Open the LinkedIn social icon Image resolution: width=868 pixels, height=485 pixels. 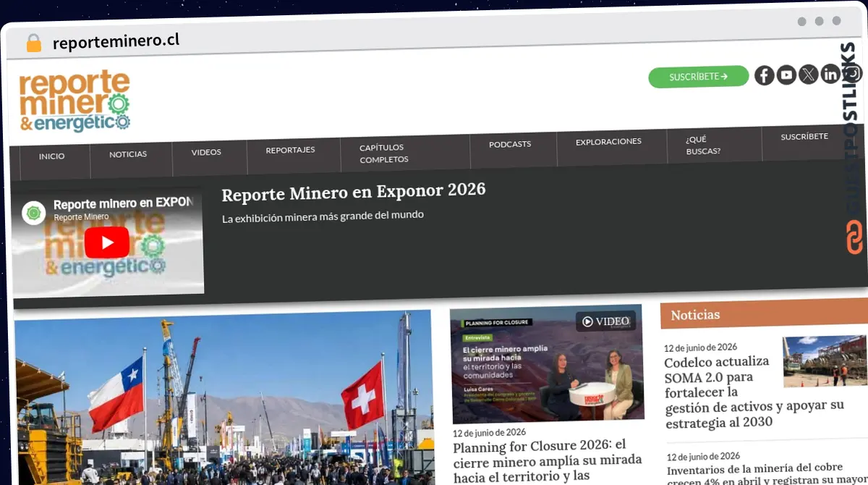pyautogui.click(x=830, y=73)
